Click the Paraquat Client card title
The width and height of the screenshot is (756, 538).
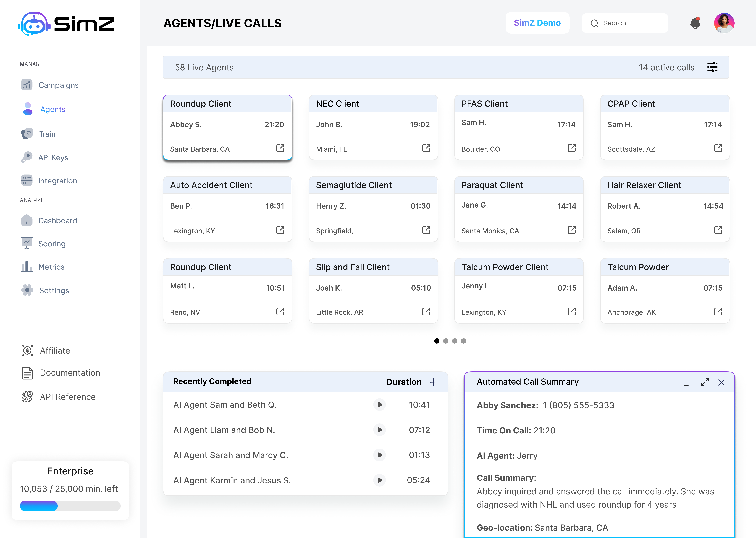[492, 185]
